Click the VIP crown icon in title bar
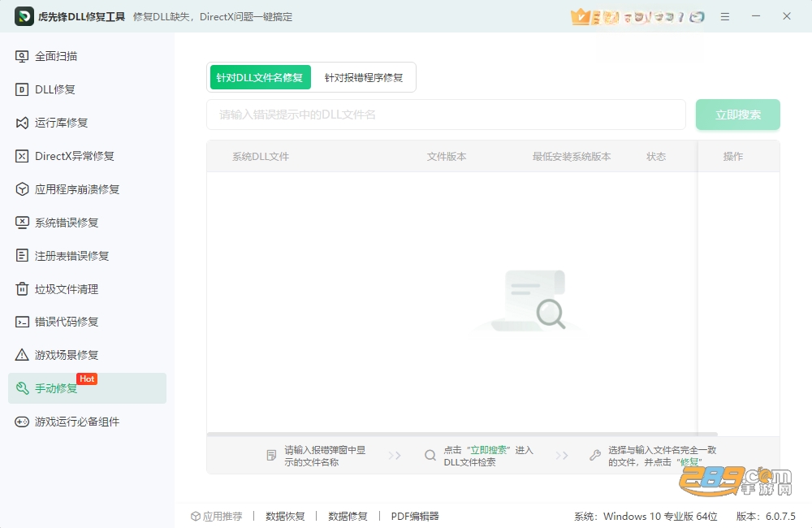 tap(580, 16)
